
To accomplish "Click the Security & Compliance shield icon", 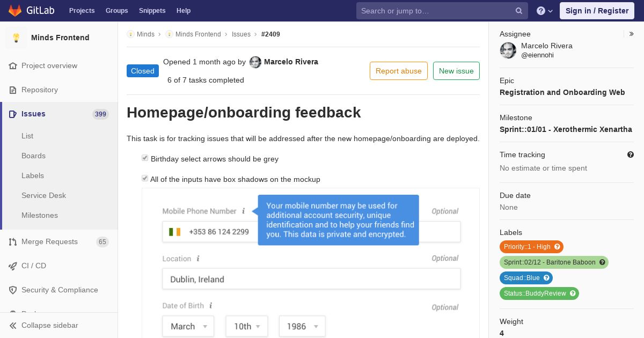I will point(13,290).
